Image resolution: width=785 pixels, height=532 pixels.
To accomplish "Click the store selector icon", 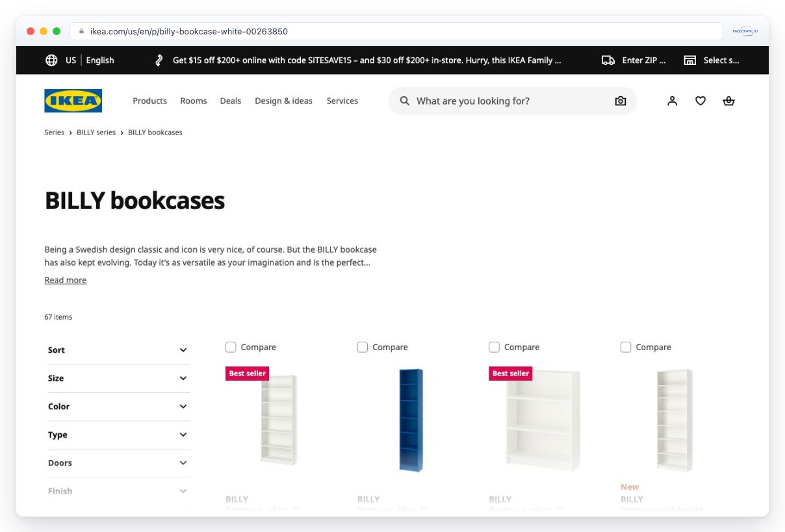I will [x=690, y=60].
